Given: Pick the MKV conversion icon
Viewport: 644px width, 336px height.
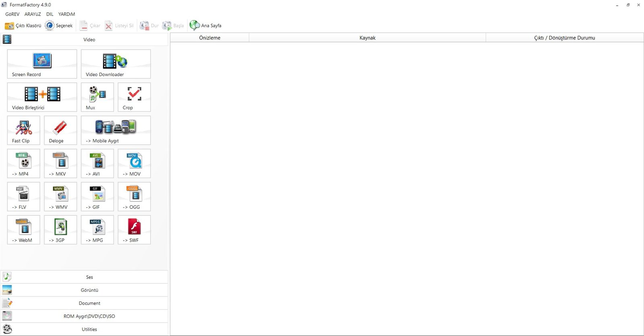Looking at the screenshot, I should coord(60,164).
